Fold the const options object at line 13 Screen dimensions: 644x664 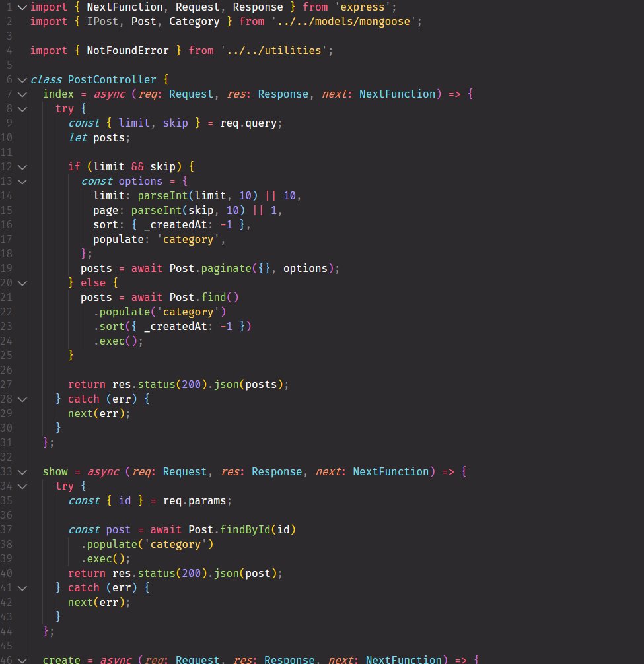[22, 182]
